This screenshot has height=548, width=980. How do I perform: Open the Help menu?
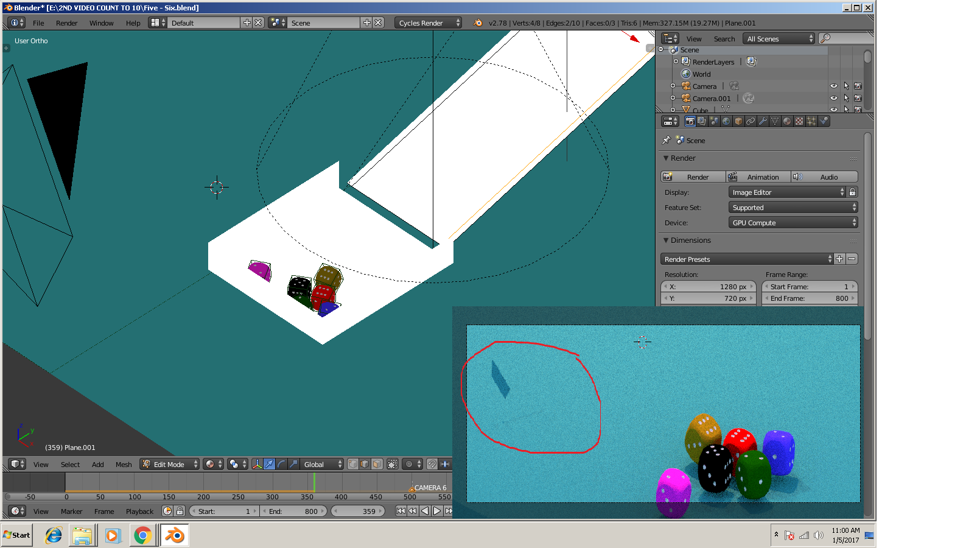[133, 23]
